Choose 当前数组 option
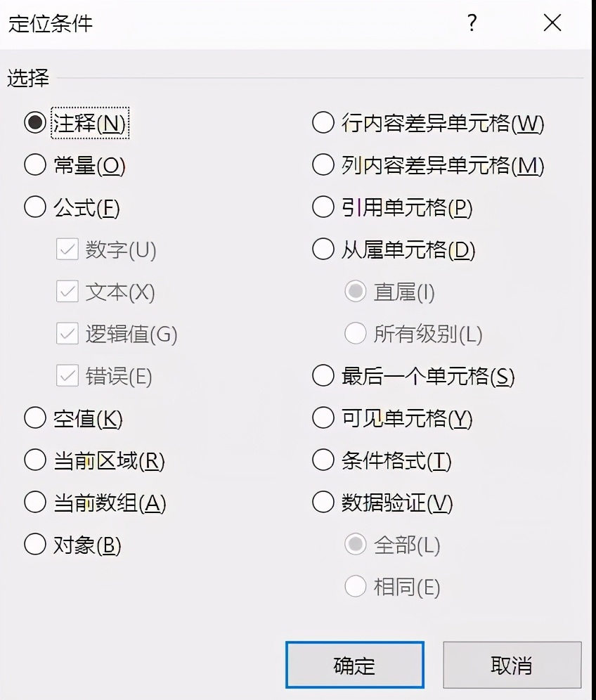The width and height of the screenshot is (596, 700). pyautogui.click(x=34, y=503)
